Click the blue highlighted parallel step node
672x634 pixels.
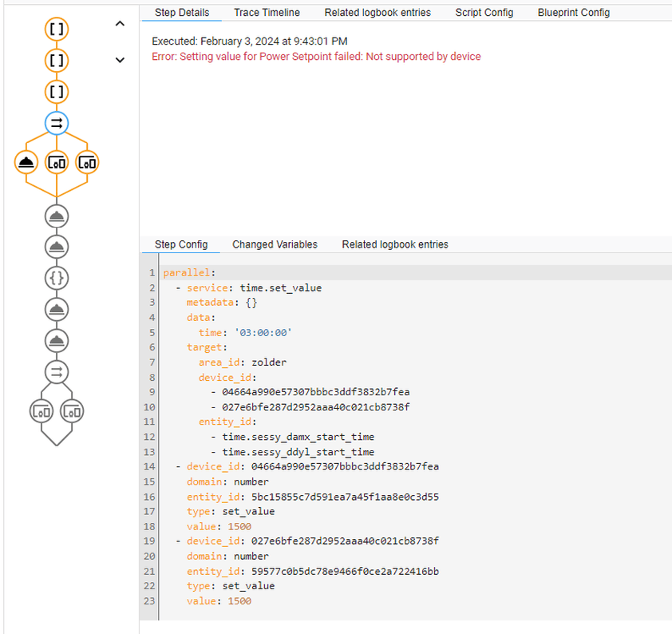click(x=57, y=123)
